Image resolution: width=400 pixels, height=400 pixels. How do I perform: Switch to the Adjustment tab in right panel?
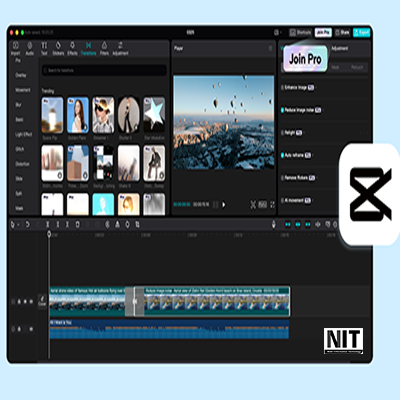339,49
